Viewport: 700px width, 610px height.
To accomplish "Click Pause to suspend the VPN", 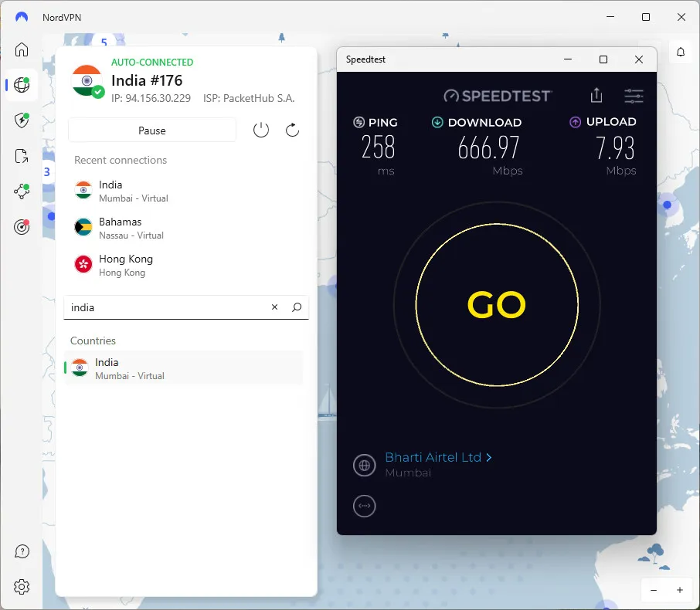I will pos(151,130).
